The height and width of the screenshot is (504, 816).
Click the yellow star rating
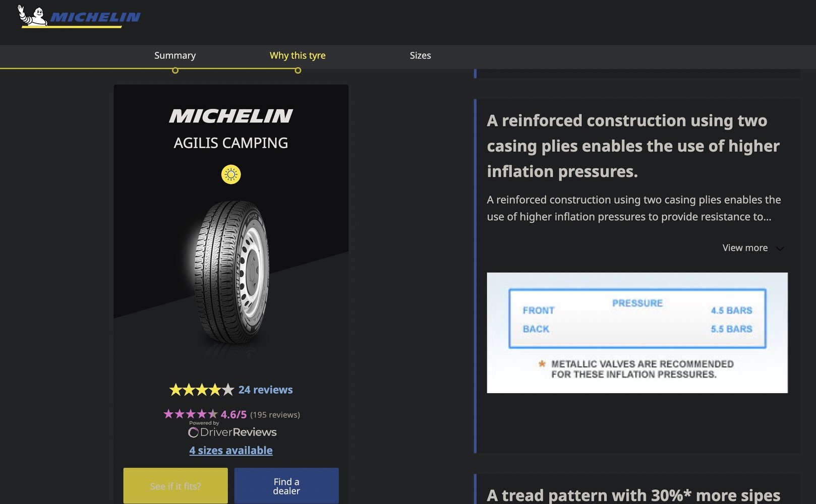[202, 390]
